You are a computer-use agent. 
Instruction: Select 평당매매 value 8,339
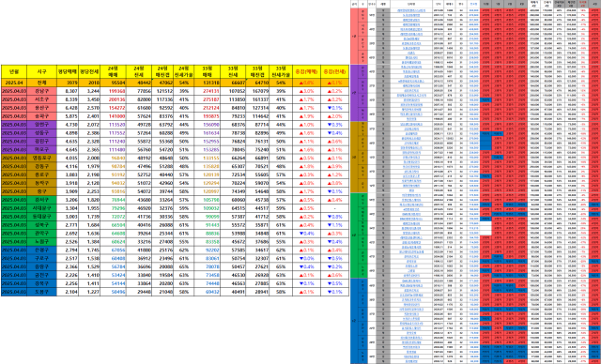(68, 99)
